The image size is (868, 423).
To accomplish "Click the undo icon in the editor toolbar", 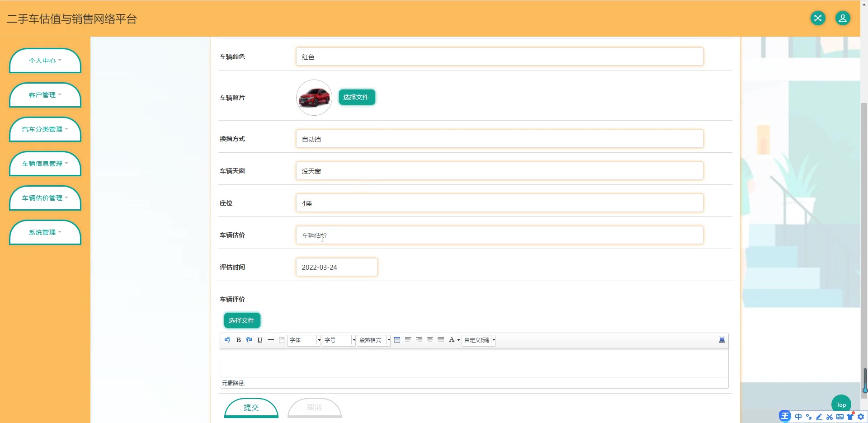I will point(227,340).
